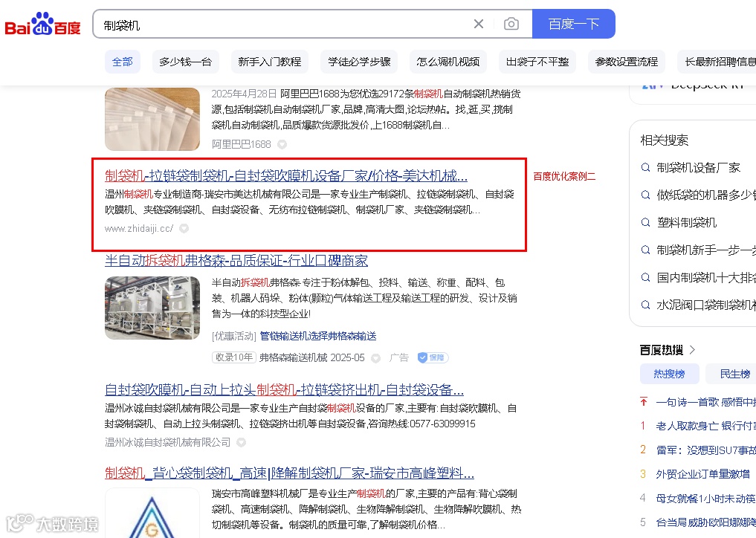Click the 保障 shield badge icon
This screenshot has height=538, width=756.
pos(433,357)
